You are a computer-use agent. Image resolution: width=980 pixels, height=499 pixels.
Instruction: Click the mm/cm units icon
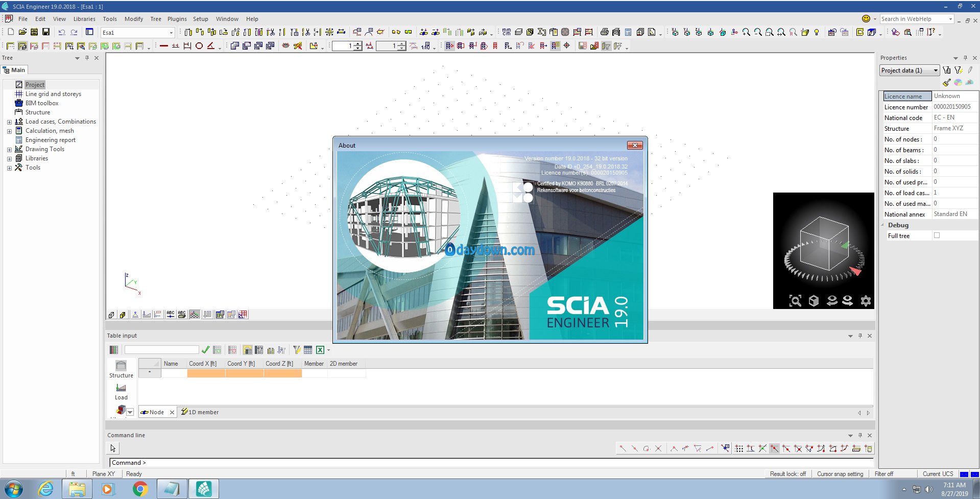[507, 32]
